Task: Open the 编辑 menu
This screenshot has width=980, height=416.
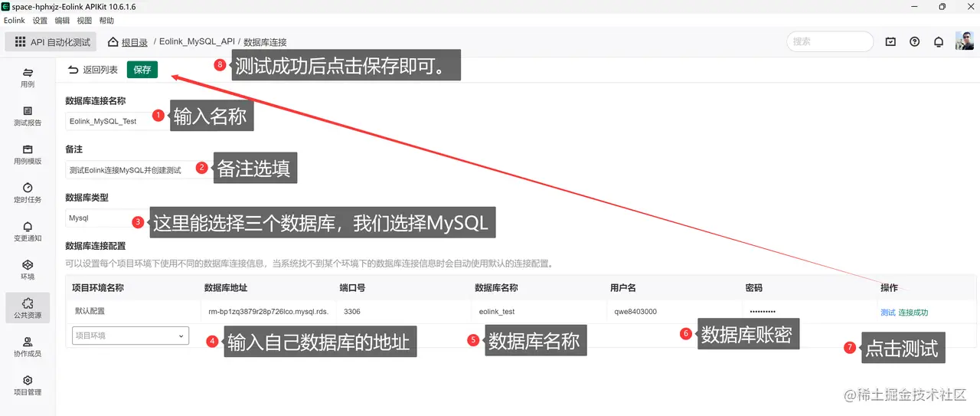Action: pos(62,21)
